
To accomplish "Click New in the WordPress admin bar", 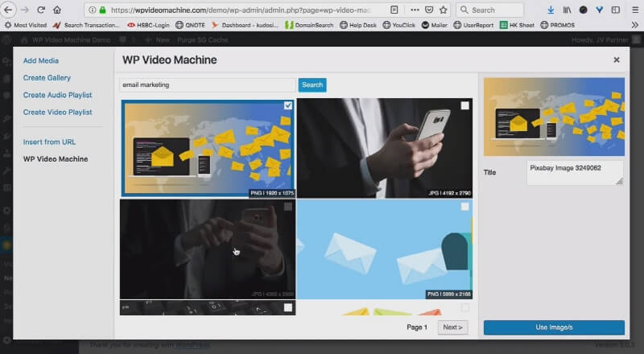I will pos(158,40).
